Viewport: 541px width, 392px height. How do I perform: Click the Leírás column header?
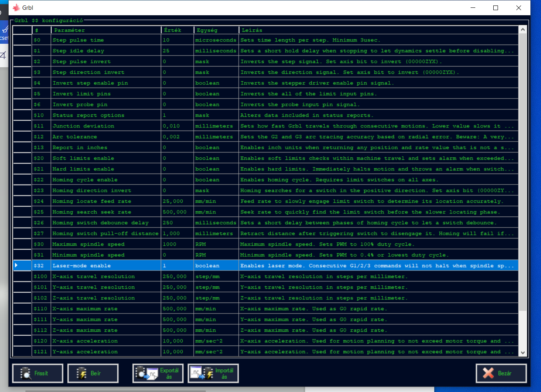379,30
